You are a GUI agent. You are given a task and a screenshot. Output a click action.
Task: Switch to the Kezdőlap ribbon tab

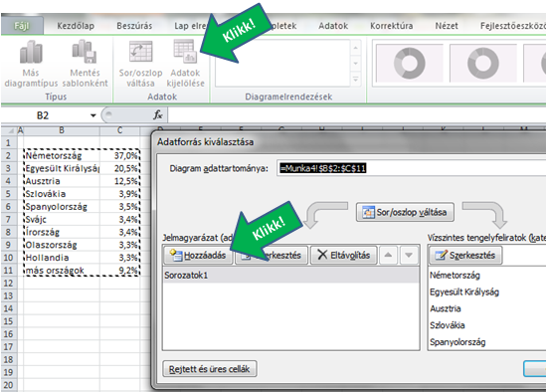[x=76, y=26]
